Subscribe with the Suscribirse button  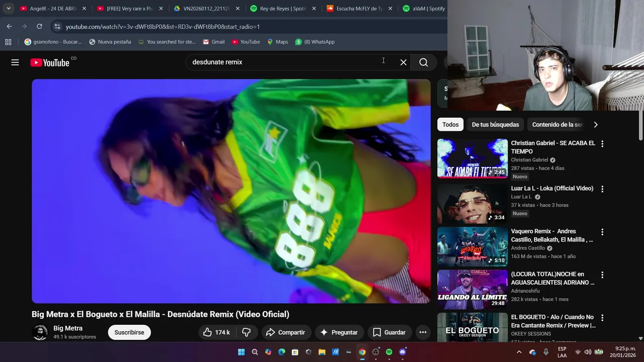[x=129, y=332]
